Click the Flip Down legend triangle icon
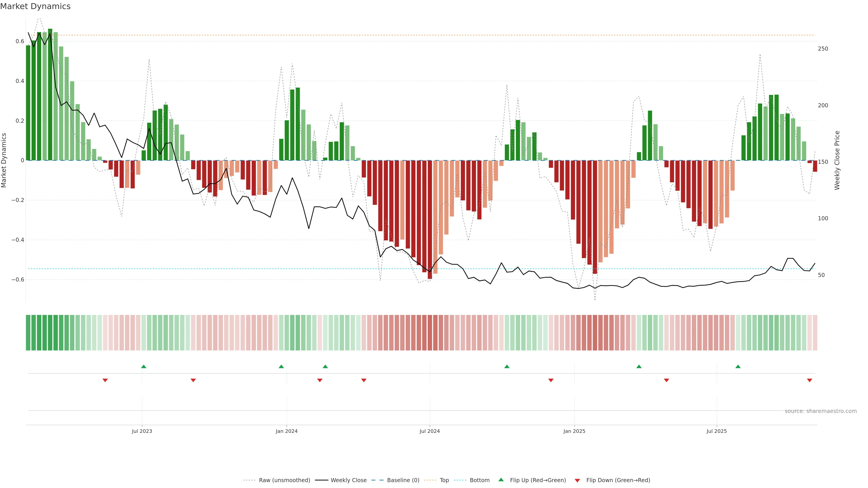The height and width of the screenshot is (488, 868). tap(577, 481)
